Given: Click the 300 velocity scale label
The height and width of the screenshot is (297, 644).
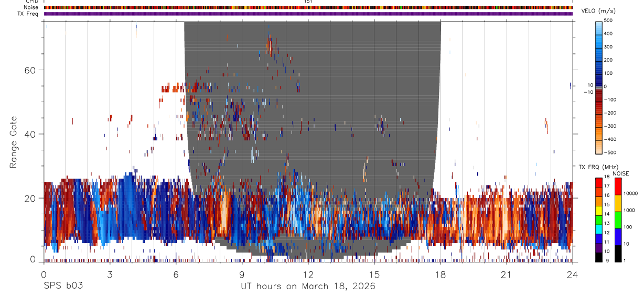Looking at the screenshot, I should [x=608, y=47].
